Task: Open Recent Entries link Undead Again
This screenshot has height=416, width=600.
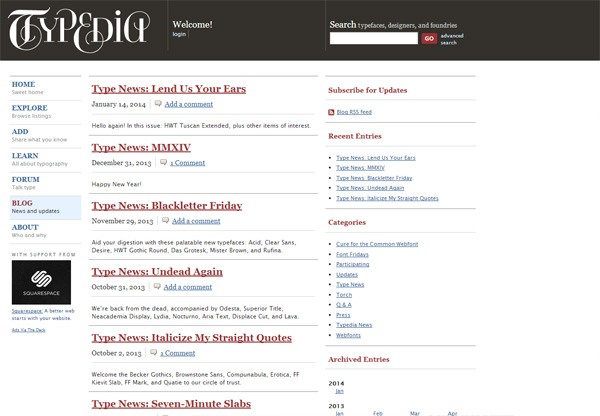Action: point(370,188)
